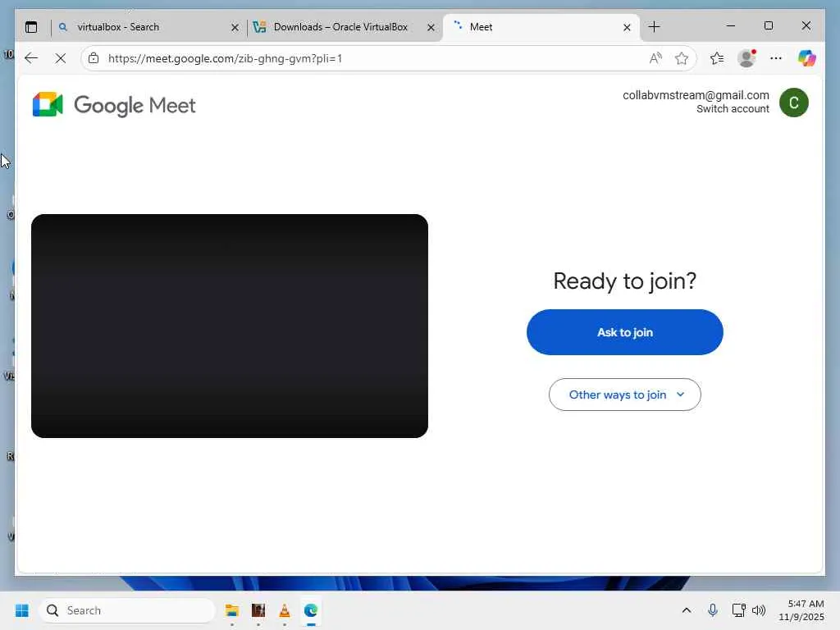Open the VLC cone icon on taskbar
The image size is (840, 630).
[285, 610]
